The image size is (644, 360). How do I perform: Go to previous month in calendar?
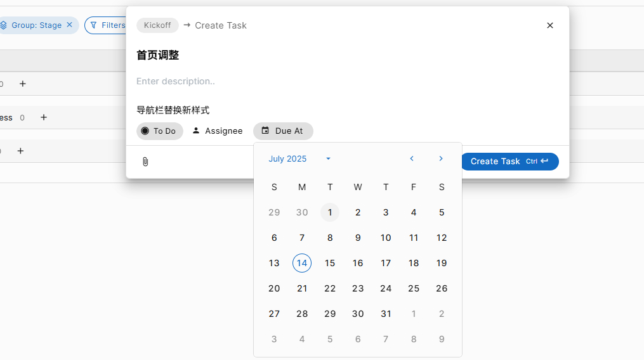coord(412,158)
